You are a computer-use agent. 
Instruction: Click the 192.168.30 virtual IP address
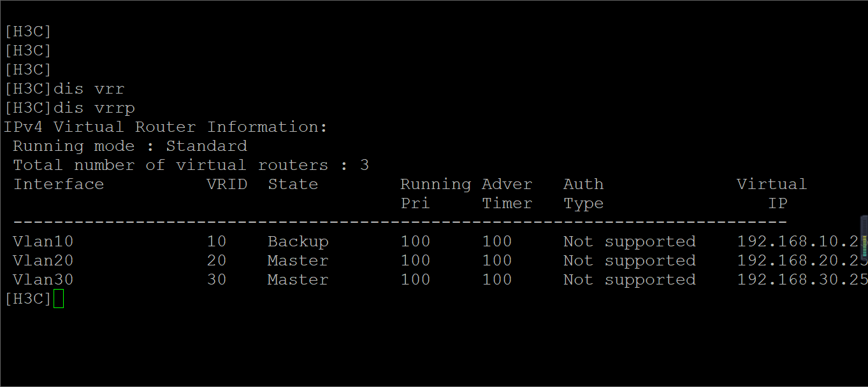tap(801, 279)
